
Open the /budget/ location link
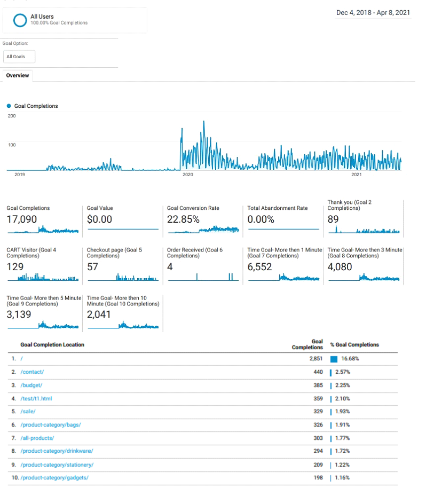tap(31, 385)
